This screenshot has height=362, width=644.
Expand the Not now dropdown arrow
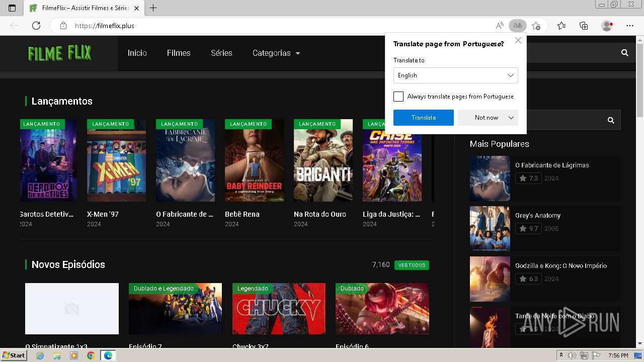pyautogui.click(x=511, y=118)
